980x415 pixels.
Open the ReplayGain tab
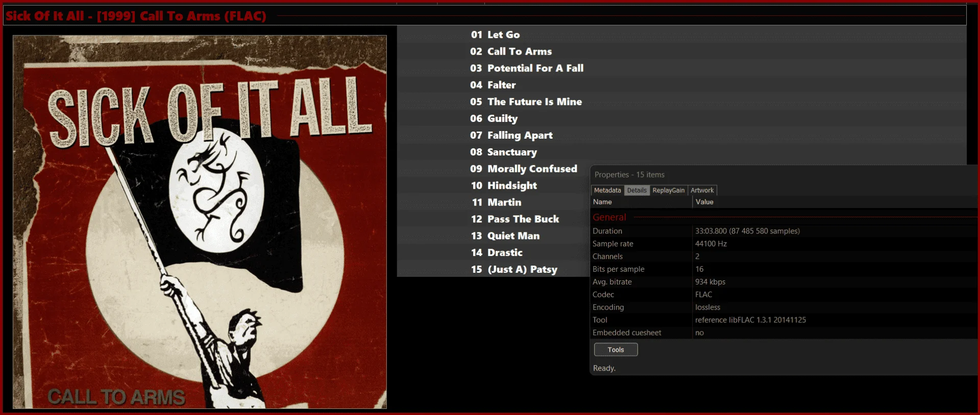[669, 190]
